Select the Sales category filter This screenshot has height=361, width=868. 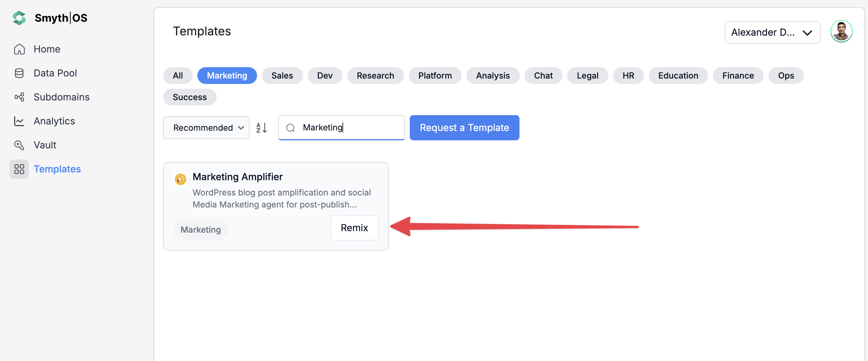pyautogui.click(x=282, y=76)
